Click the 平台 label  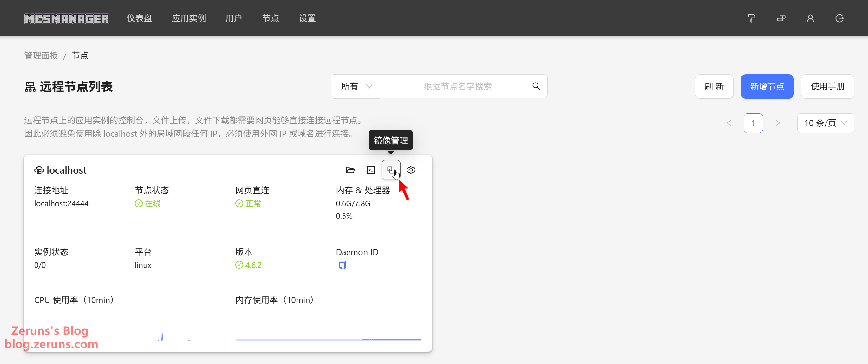click(x=143, y=252)
